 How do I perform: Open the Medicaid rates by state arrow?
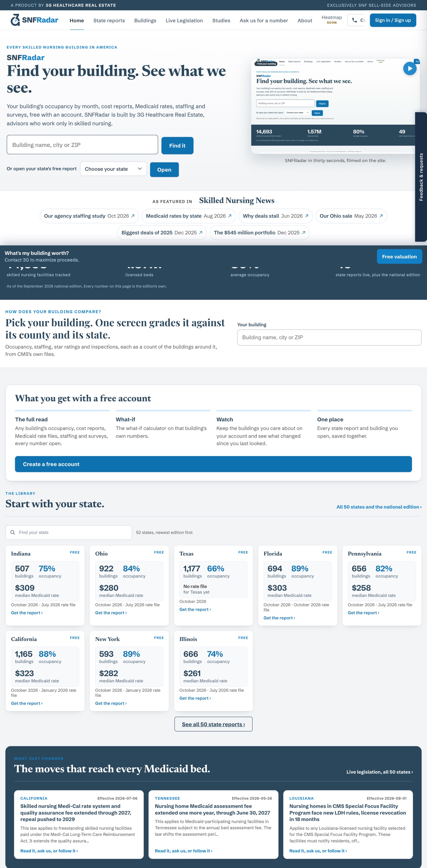[x=230, y=216]
